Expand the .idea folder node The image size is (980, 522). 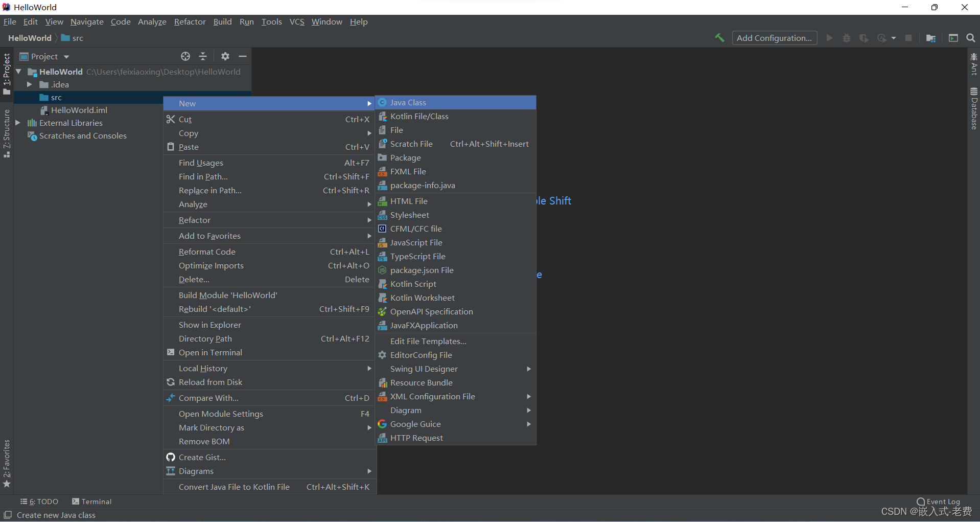tap(30, 84)
